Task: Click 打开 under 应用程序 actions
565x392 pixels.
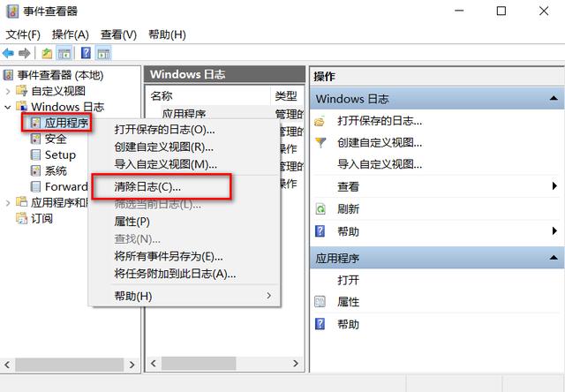Action: [x=348, y=280]
